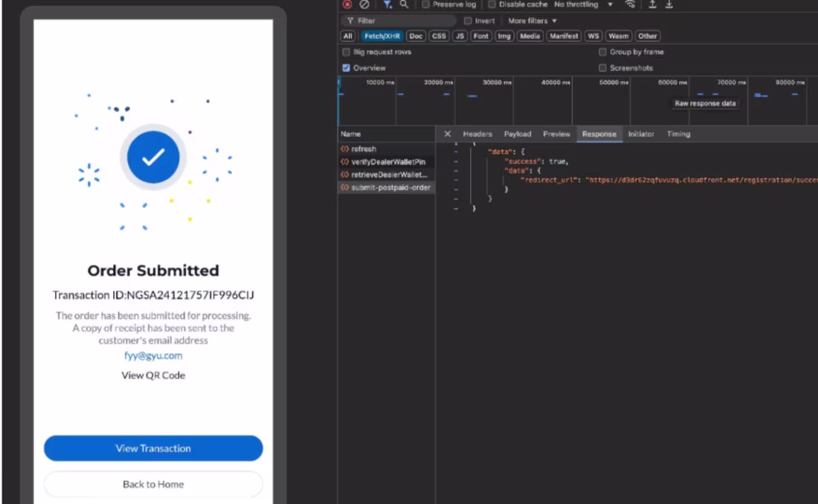
Task: Filter requests by JS
Action: click(x=460, y=36)
